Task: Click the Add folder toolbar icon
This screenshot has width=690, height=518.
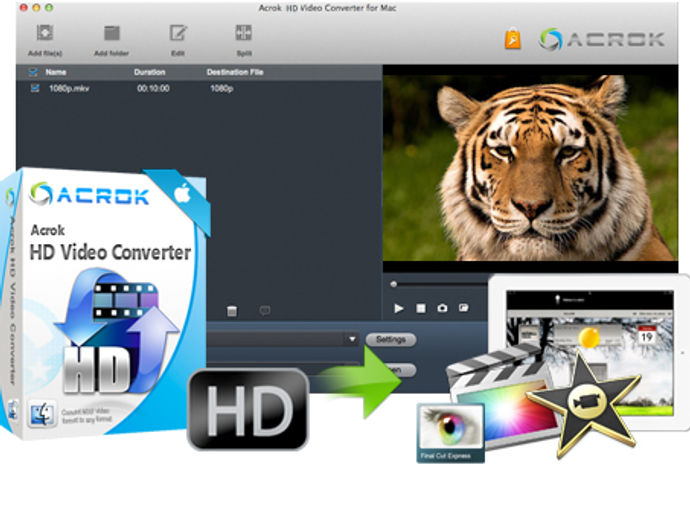Action: (111, 33)
